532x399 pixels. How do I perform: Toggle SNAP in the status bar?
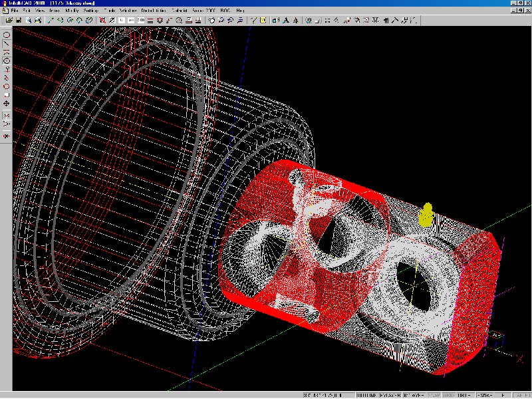(434, 395)
